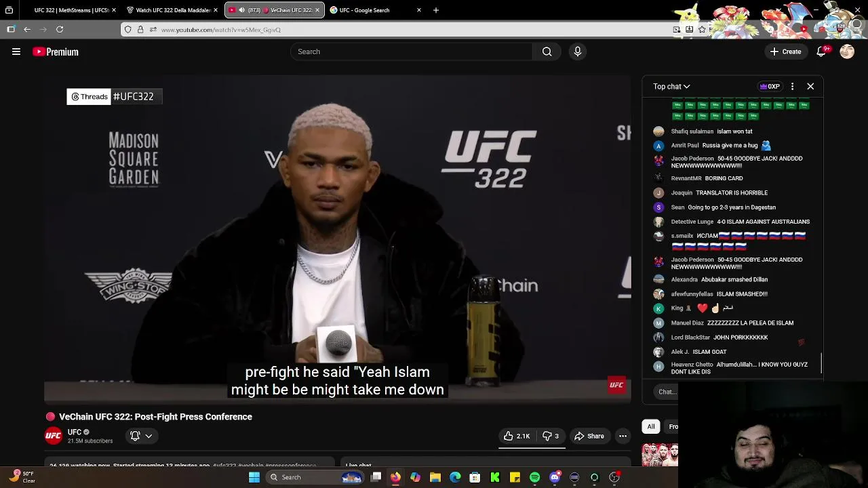
Task: Close the MethStreams tab
Action: [114, 10]
